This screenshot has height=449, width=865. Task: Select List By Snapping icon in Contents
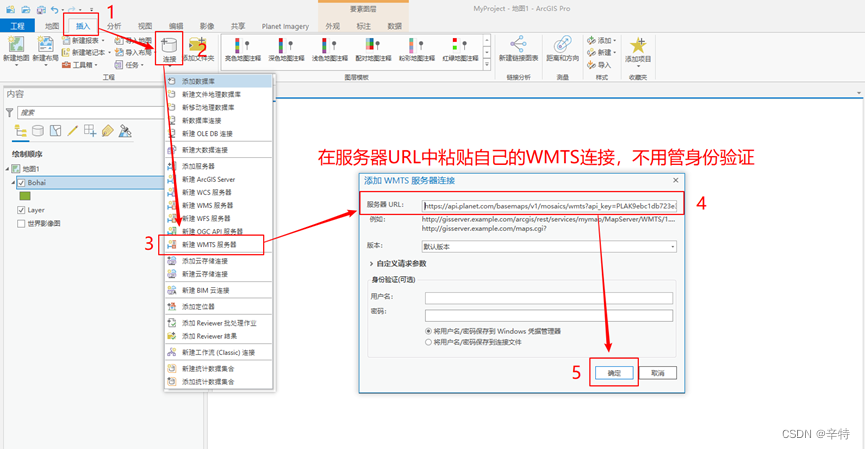point(90,131)
